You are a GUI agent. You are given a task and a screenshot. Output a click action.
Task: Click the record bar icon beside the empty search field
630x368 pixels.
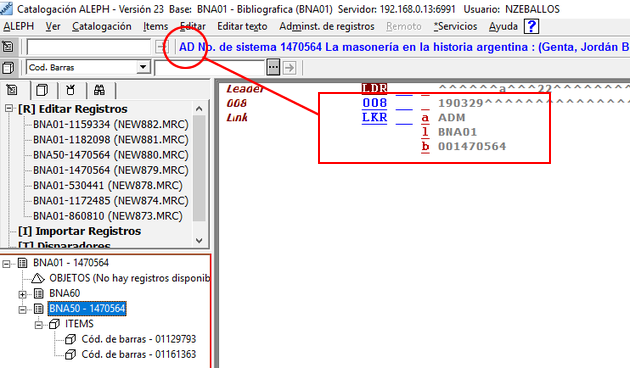8,47
